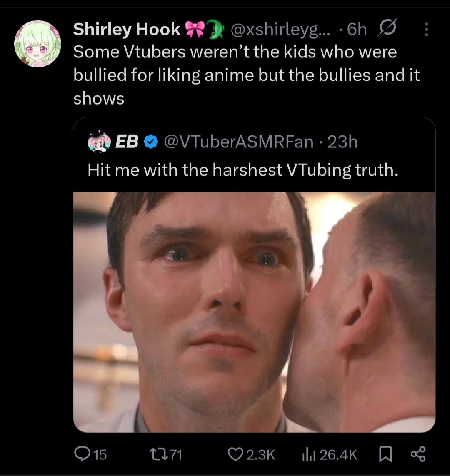Open the reply comment icon
Viewport: 450px width, 476px height.
(x=82, y=454)
